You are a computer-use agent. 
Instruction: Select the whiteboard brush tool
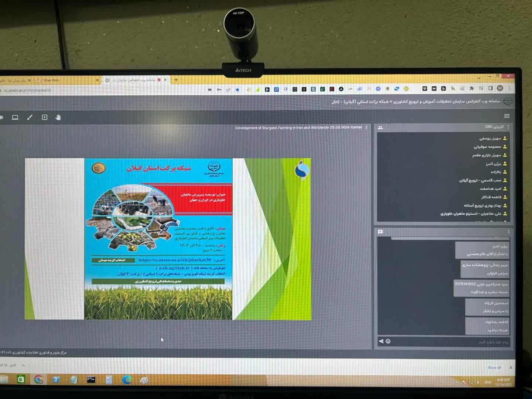(30, 117)
